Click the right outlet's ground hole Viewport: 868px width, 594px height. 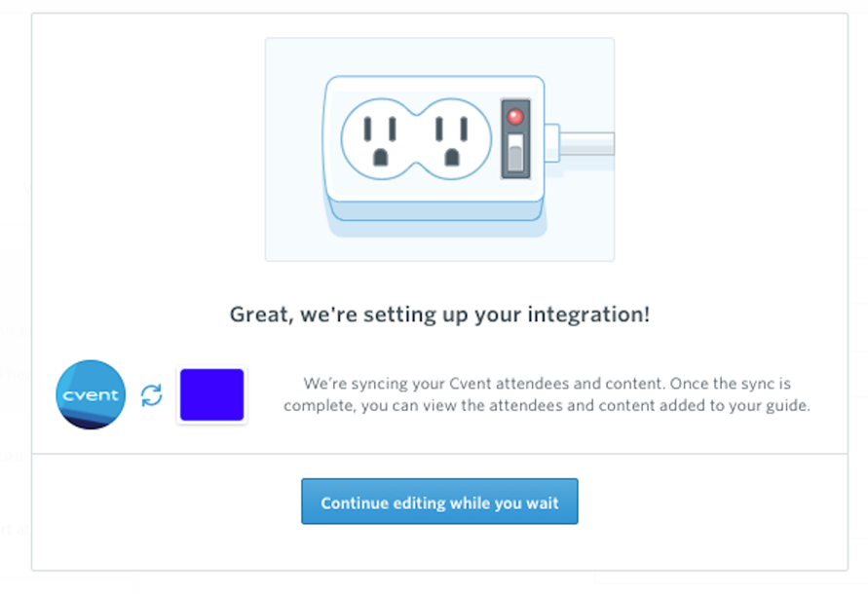click(x=452, y=157)
